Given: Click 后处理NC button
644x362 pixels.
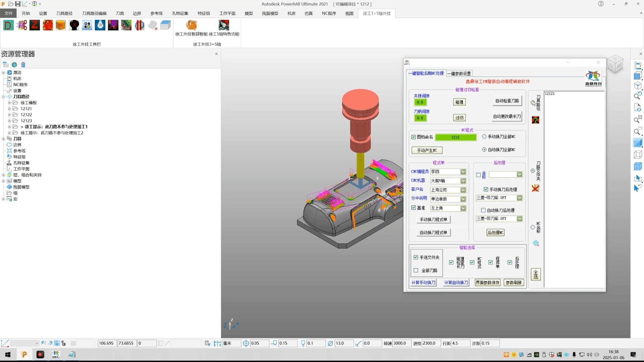Looking at the screenshot, I should (495, 232).
